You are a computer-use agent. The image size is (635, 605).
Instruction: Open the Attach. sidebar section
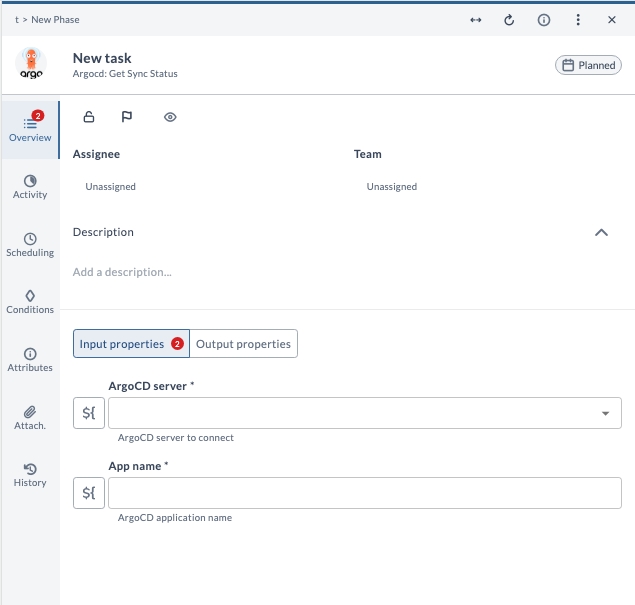(30, 418)
